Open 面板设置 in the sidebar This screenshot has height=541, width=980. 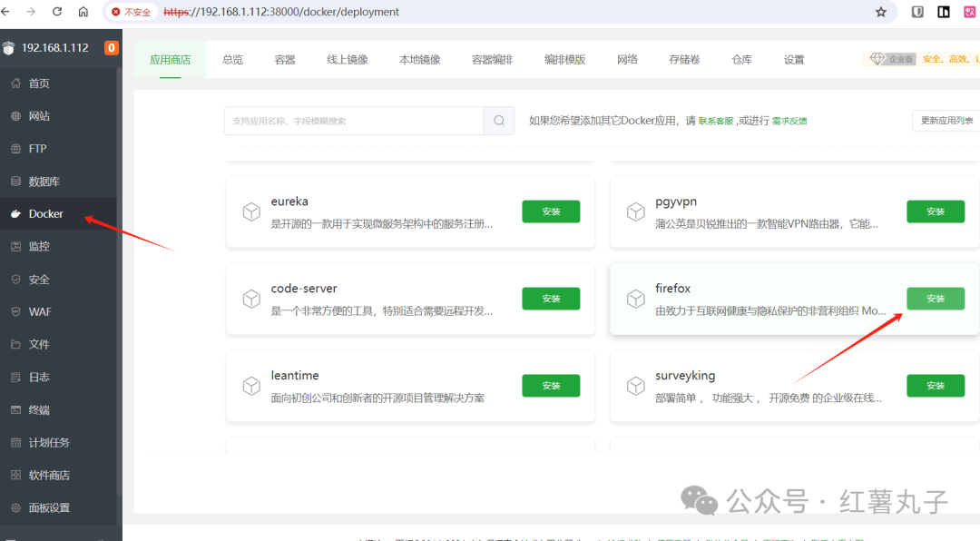point(49,508)
